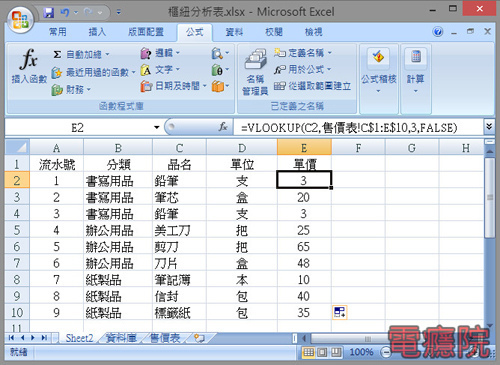The image size is (500, 365).
Task: Expand the Undo history dropdown arrow
Action: 76,13
